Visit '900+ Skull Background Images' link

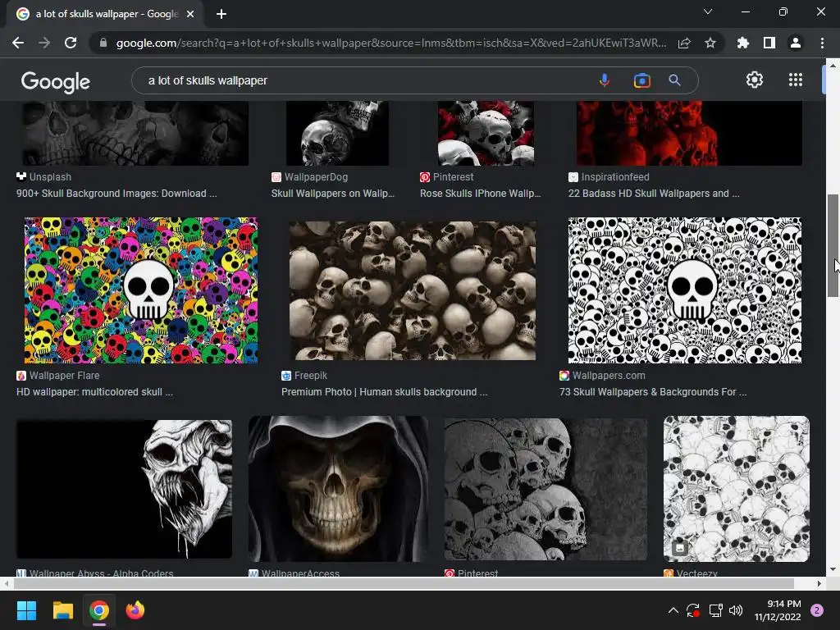[x=116, y=194]
